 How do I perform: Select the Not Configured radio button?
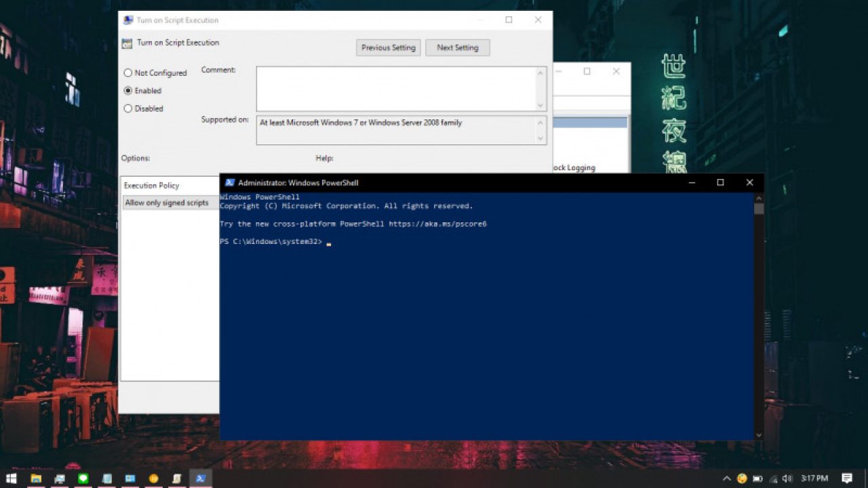(x=128, y=73)
